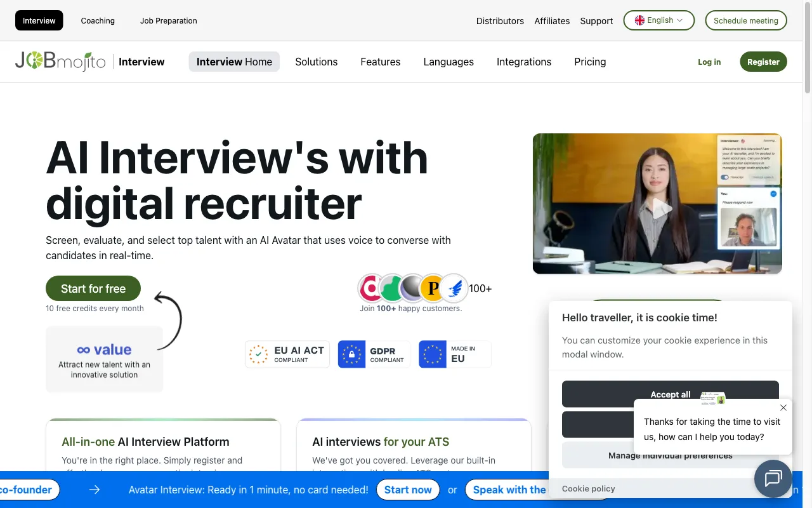
Task: Open the Features menu
Action: [x=381, y=62]
